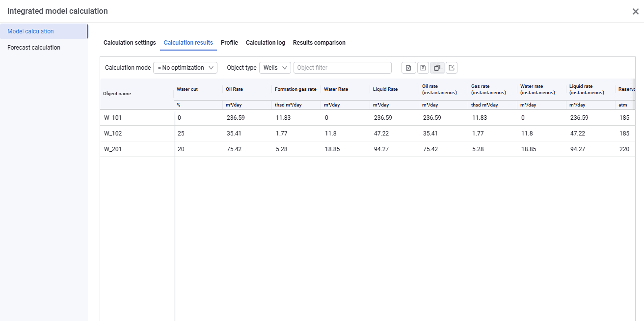This screenshot has width=644, height=321.
Task: Open the Profile tab
Action: (229, 43)
